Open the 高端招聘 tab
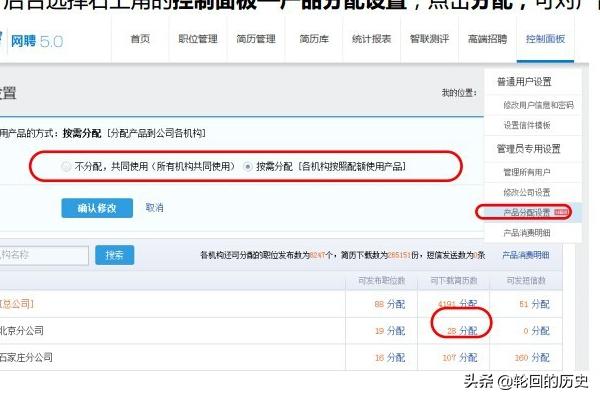The image size is (600, 400). click(x=487, y=39)
